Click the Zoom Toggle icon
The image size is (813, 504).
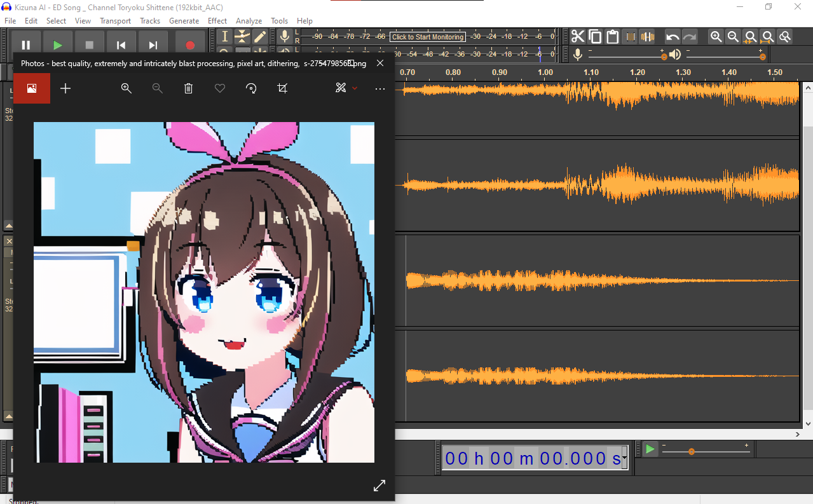785,36
